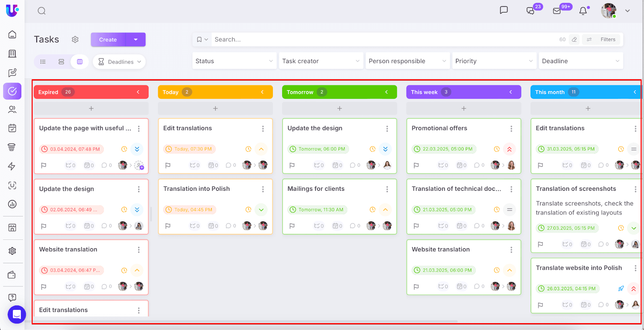Click the Create button

108,39
